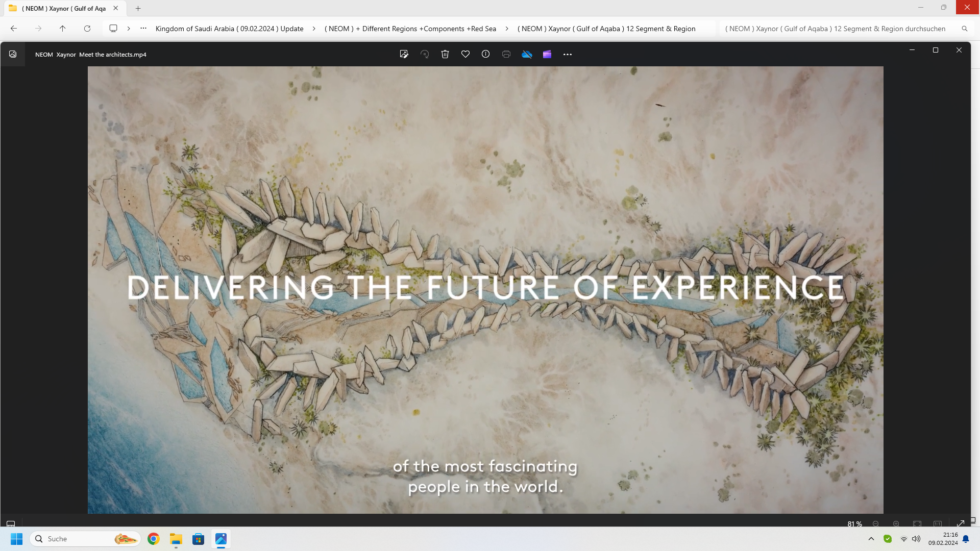Expand chevron after Kingdom of Saudi Arabia
Image resolution: width=980 pixels, height=551 pixels.
(x=314, y=29)
